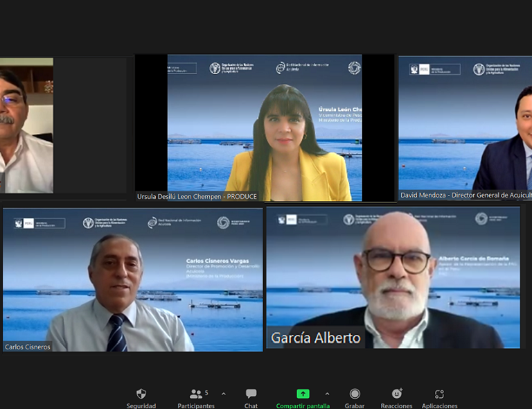
Task: Click the green share screen icon
Action: (x=303, y=394)
